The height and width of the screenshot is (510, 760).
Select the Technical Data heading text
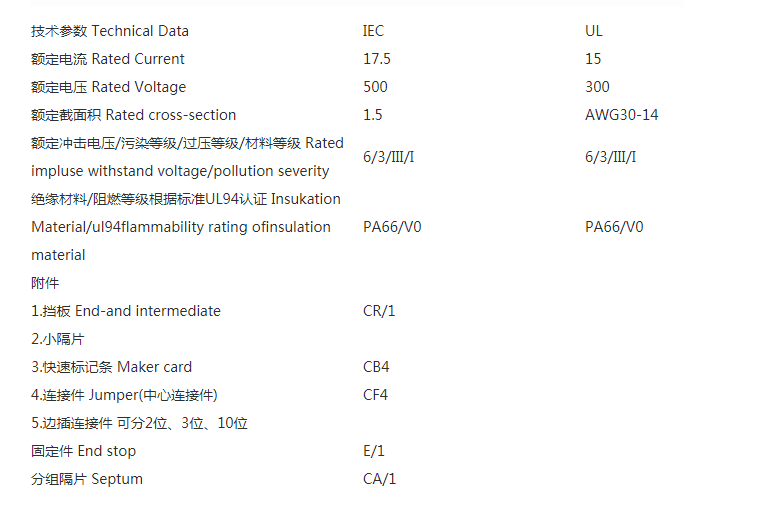(110, 31)
